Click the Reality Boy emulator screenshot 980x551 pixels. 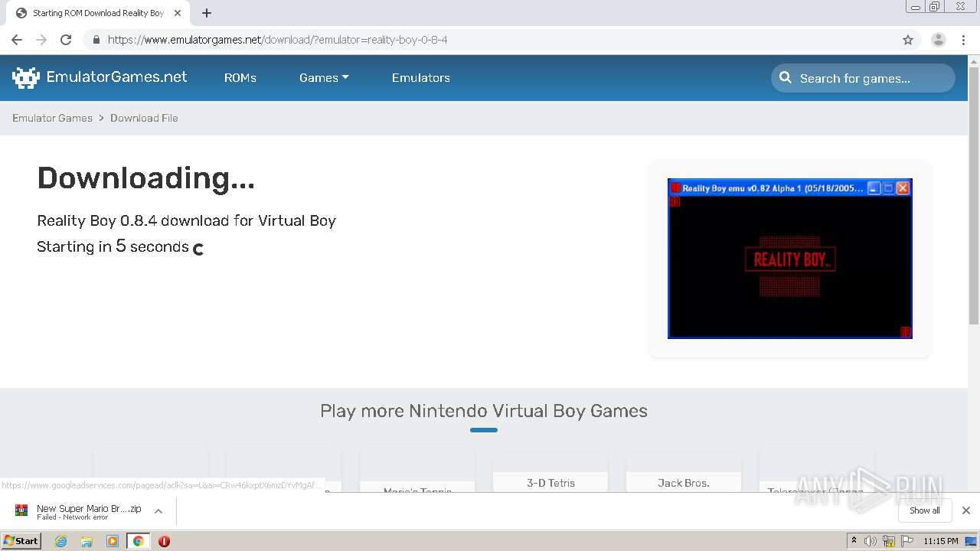pos(790,259)
